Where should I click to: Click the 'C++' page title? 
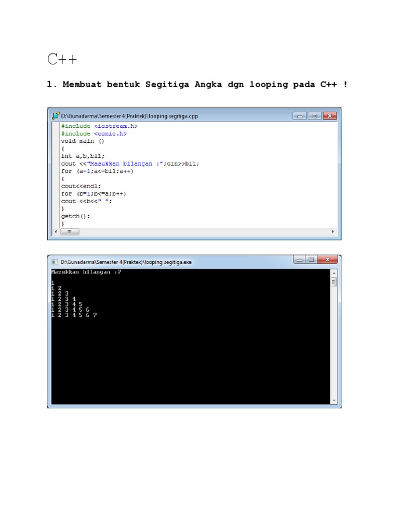[x=62, y=59]
